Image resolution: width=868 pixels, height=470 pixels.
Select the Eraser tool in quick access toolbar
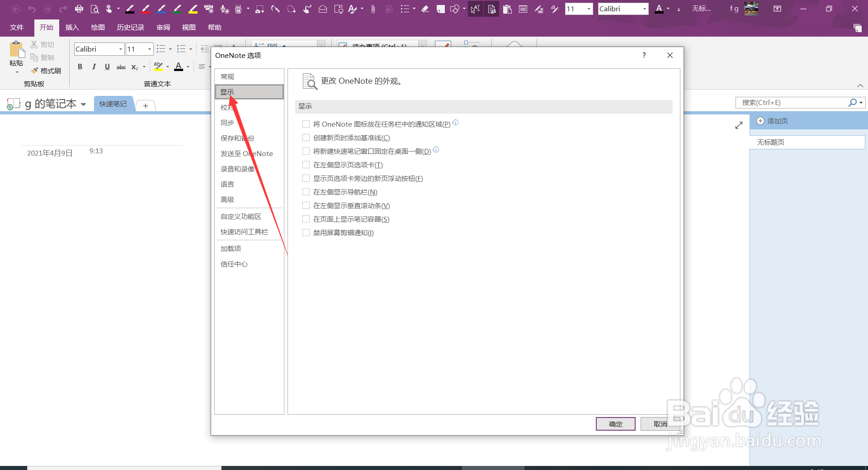(425, 9)
